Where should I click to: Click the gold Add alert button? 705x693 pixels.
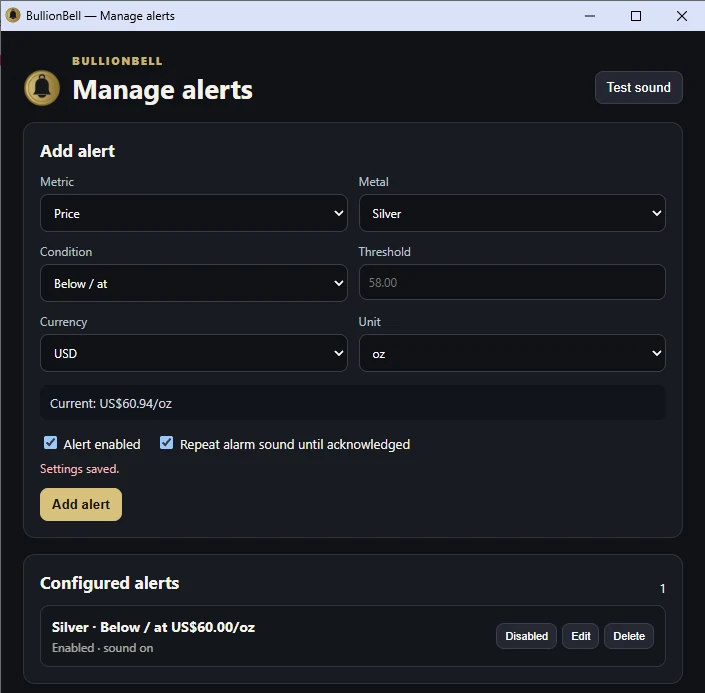tap(81, 504)
